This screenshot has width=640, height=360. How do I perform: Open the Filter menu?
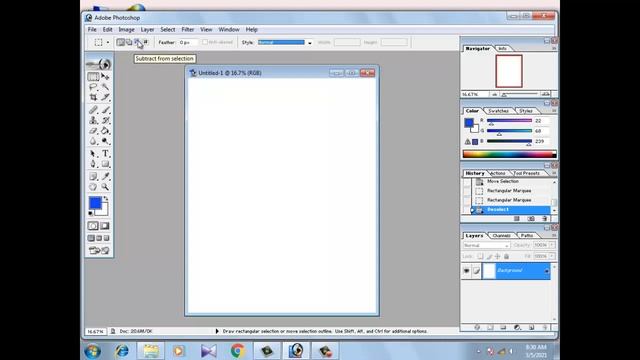188,29
